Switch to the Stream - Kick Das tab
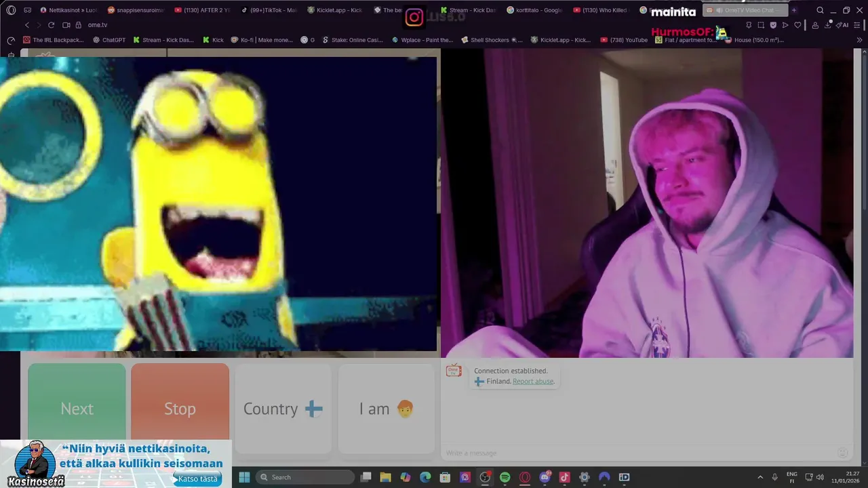Viewport: 868px width, 488px height. (468, 10)
